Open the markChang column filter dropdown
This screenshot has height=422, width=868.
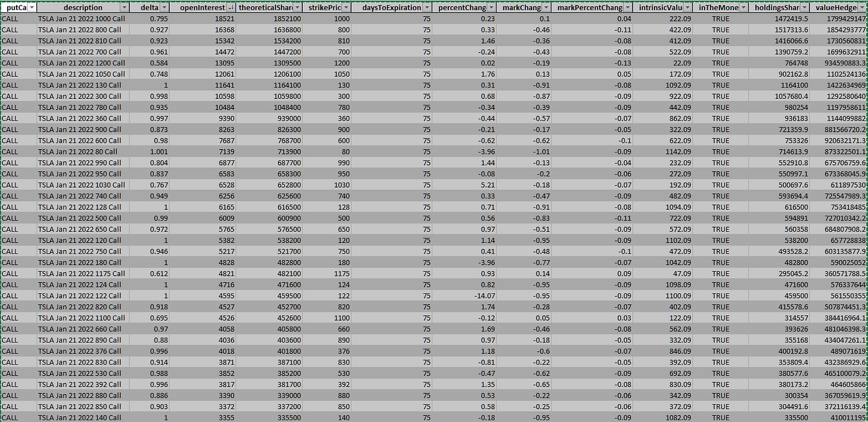[545, 8]
